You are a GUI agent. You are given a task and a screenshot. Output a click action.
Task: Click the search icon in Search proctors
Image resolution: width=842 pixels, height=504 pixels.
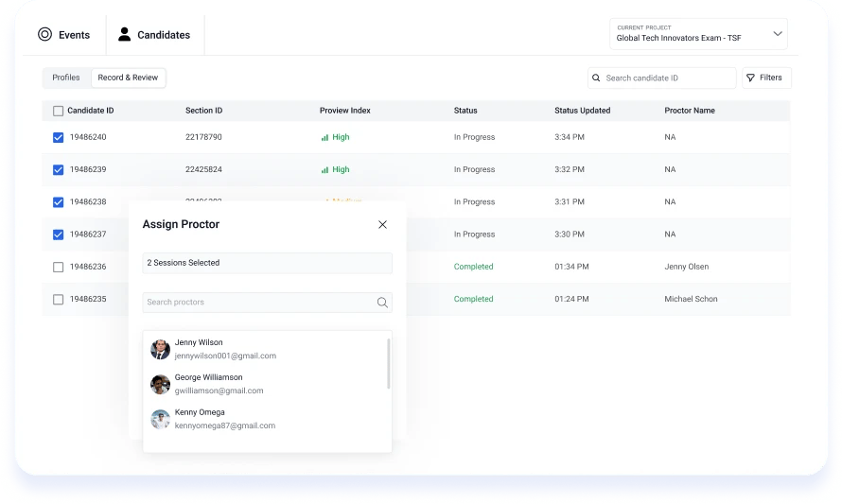tap(382, 303)
